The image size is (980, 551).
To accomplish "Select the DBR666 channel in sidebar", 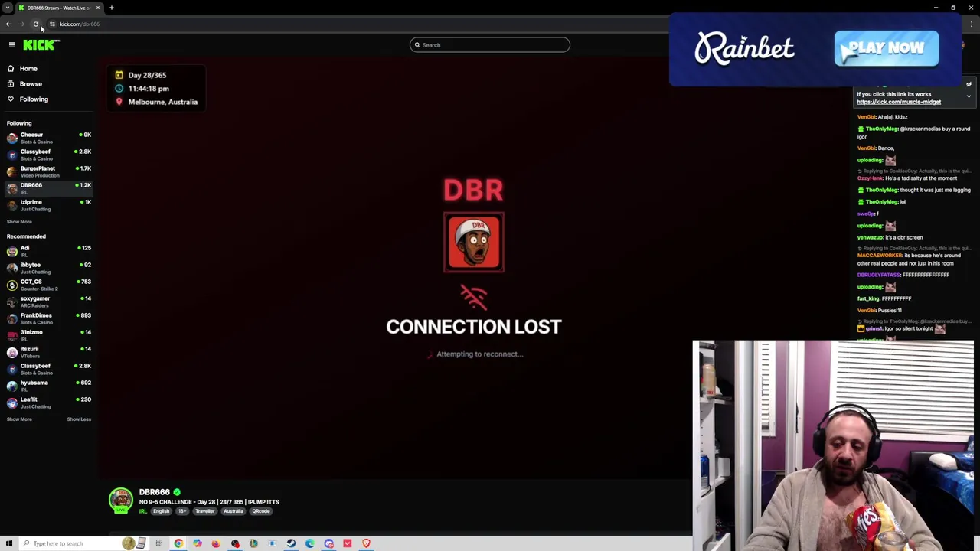I will [x=48, y=188].
